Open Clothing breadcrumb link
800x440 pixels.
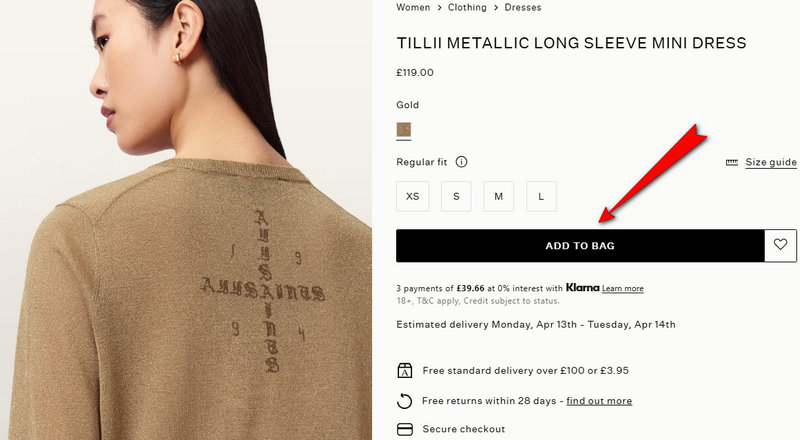[x=467, y=7]
